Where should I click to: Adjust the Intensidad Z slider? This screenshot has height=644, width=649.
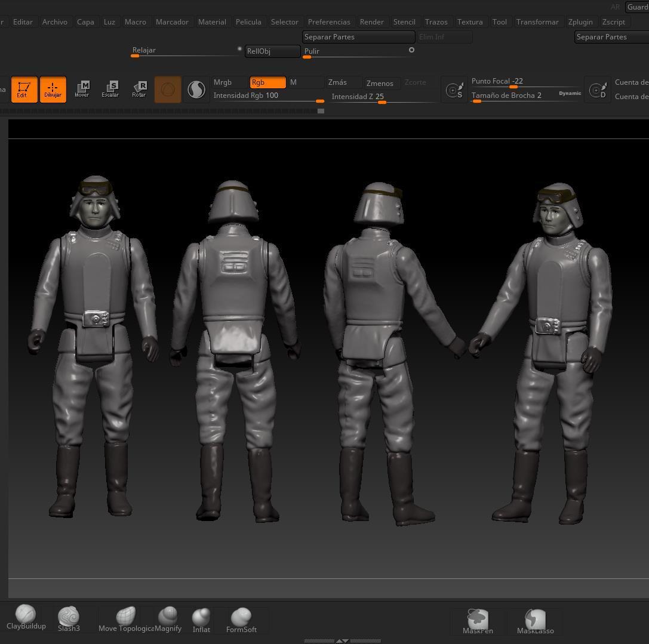click(382, 102)
